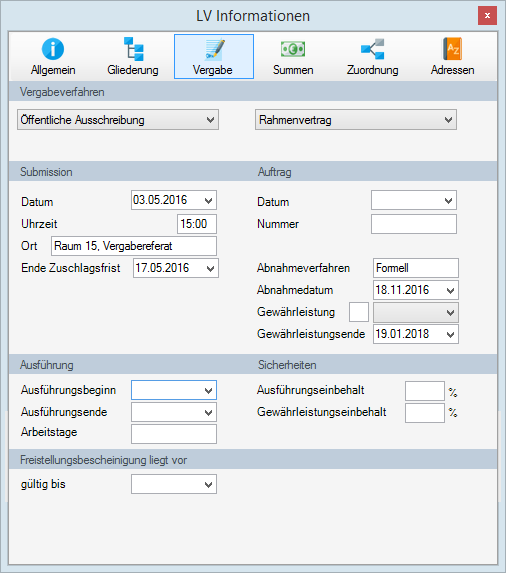This screenshot has height=573, width=506.
Task: Open the Rahmenvertrag dropdown
Action: [x=356, y=119]
